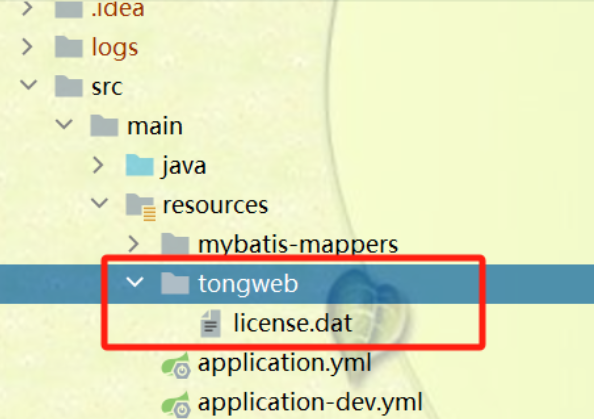Click the application-dev.yml Spring config icon

[176, 405]
